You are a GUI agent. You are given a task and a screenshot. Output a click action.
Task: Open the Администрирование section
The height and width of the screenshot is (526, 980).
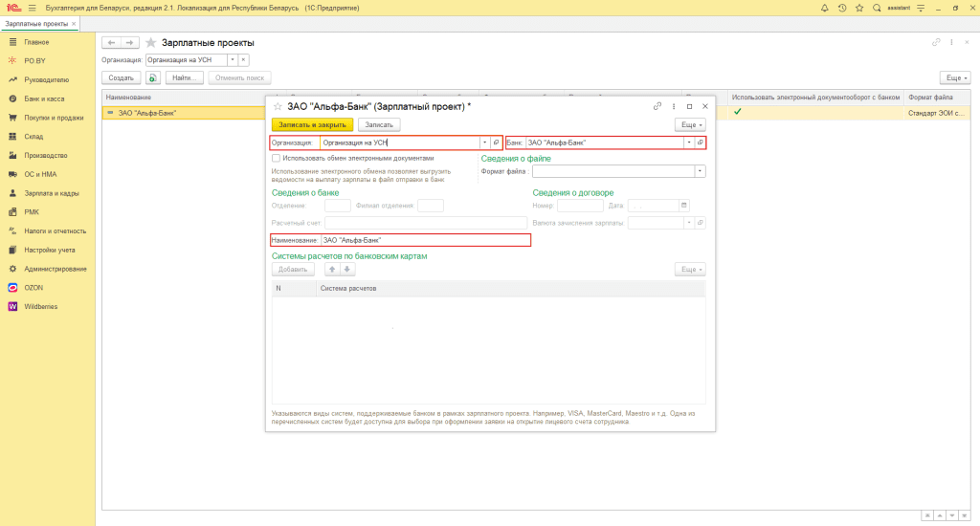(55, 269)
